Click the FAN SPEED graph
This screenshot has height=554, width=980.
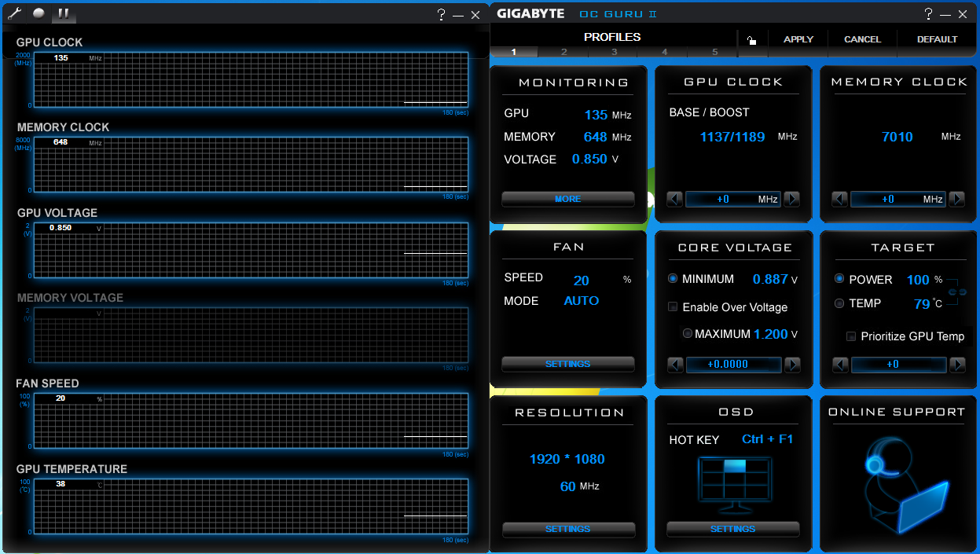pyautogui.click(x=251, y=420)
